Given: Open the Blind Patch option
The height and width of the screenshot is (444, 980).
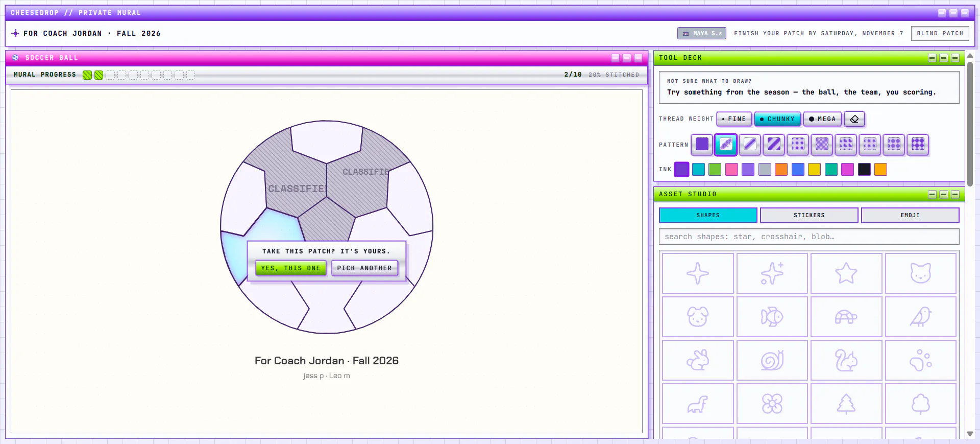Looking at the screenshot, I should (940, 33).
